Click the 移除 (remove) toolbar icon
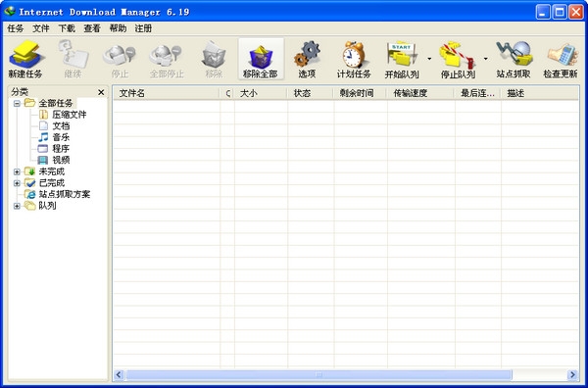The image size is (588, 388). coord(214,59)
